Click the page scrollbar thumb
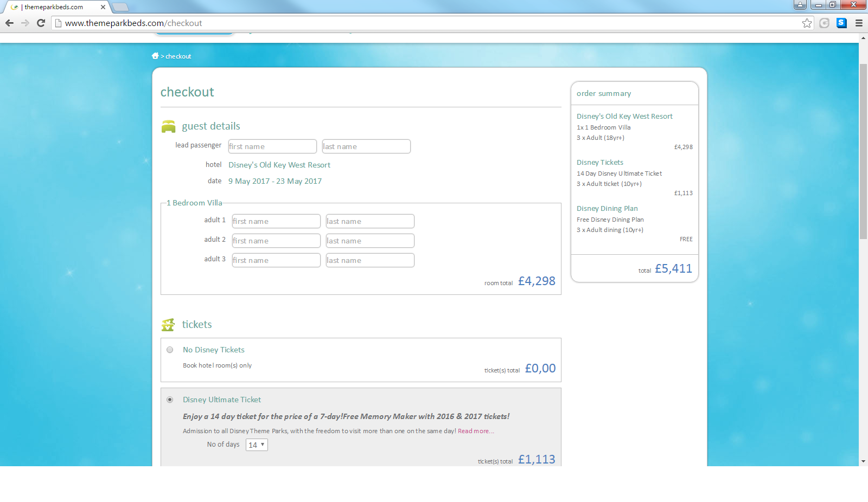 pyautogui.click(x=863, y=152)
